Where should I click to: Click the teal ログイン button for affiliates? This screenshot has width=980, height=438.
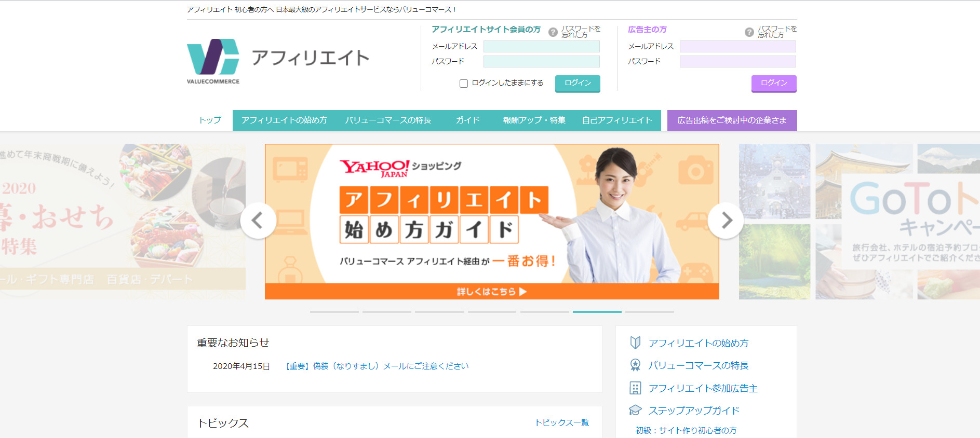[578, 83]
